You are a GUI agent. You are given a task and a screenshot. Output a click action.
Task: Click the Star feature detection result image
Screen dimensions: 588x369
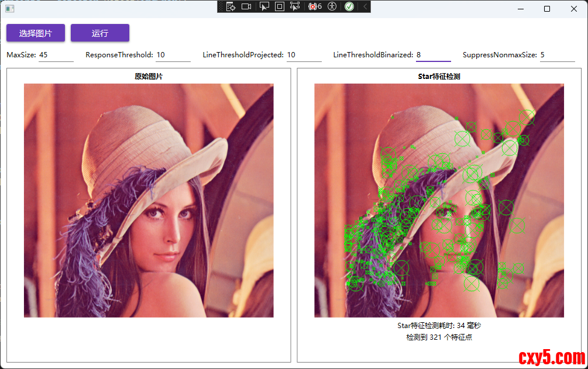click(439, 201)
